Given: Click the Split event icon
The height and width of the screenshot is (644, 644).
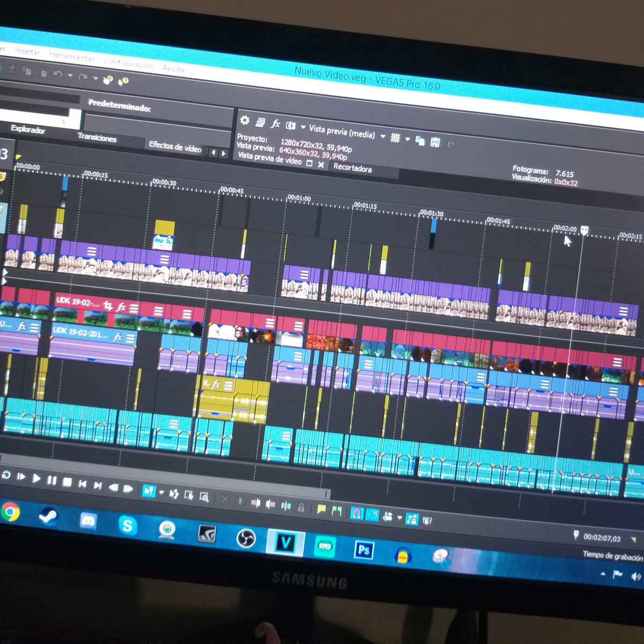Looking at the screenshot, I should point(286,506).
